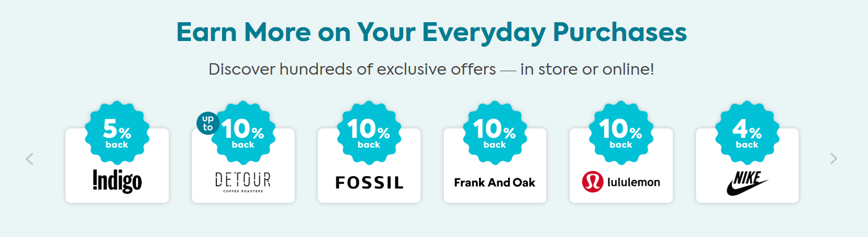Click the lululemon logo
Screen dimensions: 868x237
(x=621, y=182)
